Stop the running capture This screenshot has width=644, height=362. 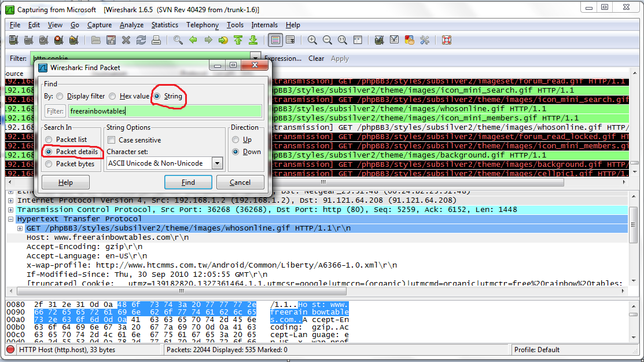point(59,40)
